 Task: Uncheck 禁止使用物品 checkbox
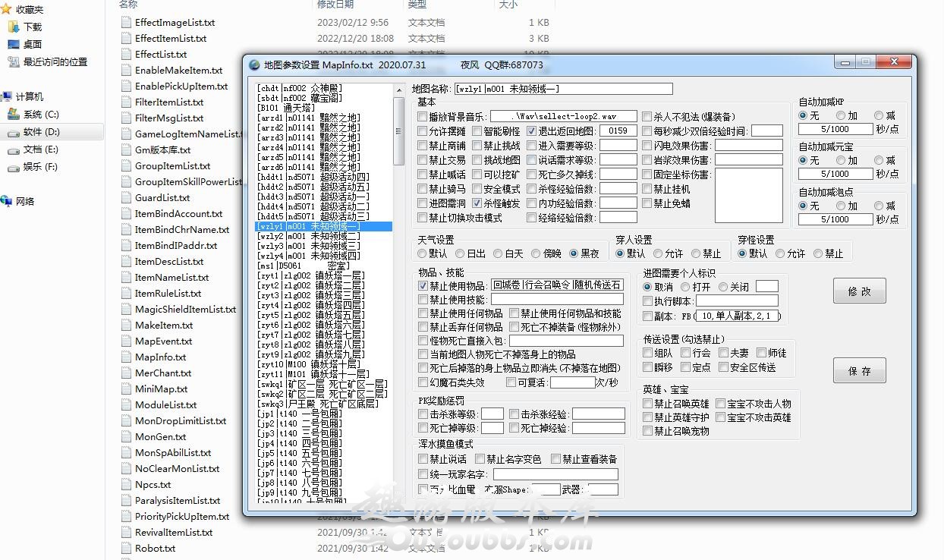click(x=423, y=286)
